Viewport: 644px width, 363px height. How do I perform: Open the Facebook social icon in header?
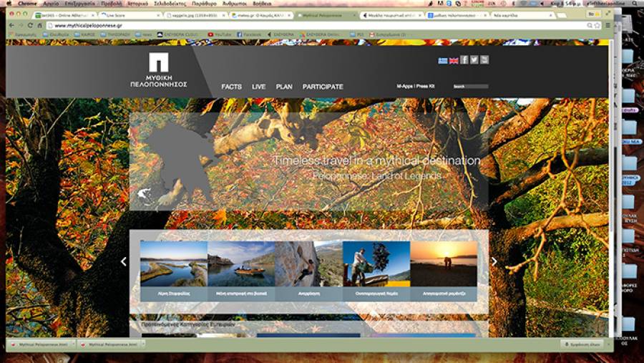pos(464,60)
